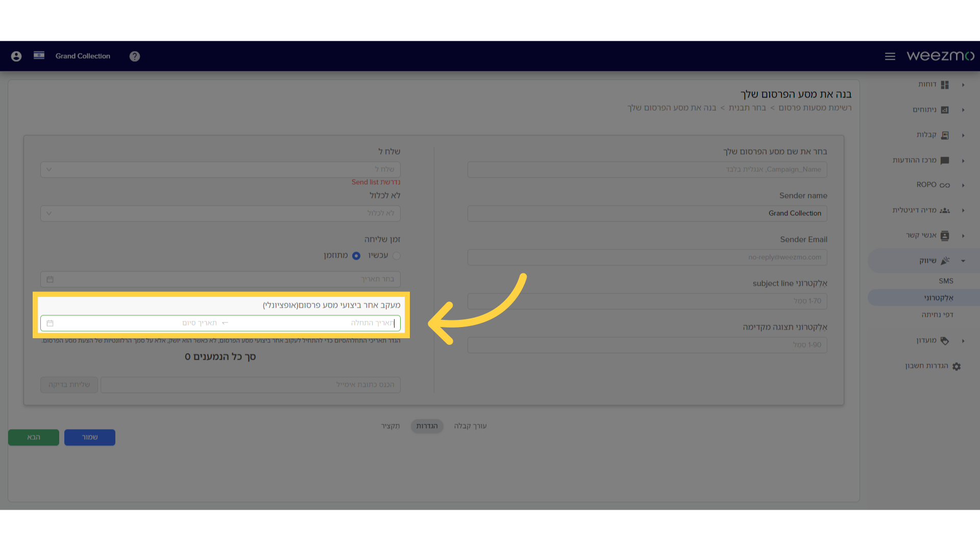Click the שמור (Save) button
Image resolution: width=980 pixels, height=551 pixels.
[89, 437]
